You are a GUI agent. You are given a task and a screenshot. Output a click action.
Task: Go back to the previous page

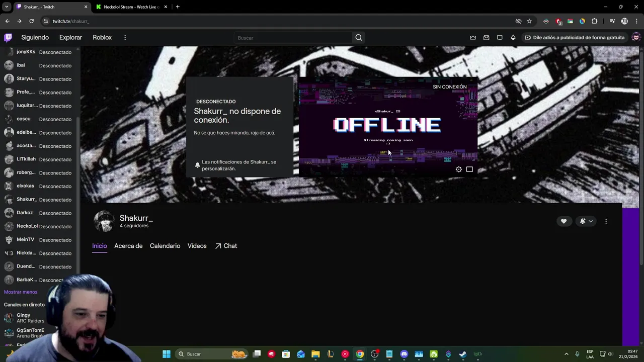pyautogui.click(x=7, y=21)
